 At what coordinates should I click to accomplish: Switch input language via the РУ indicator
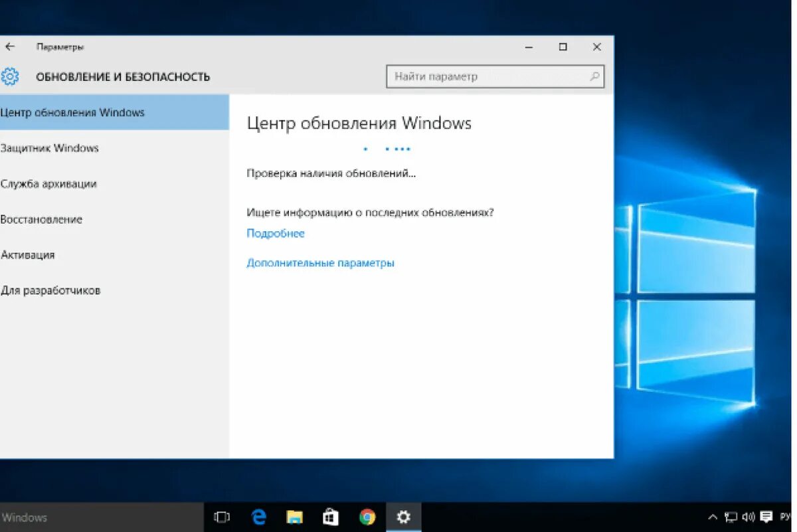point(785,517)
